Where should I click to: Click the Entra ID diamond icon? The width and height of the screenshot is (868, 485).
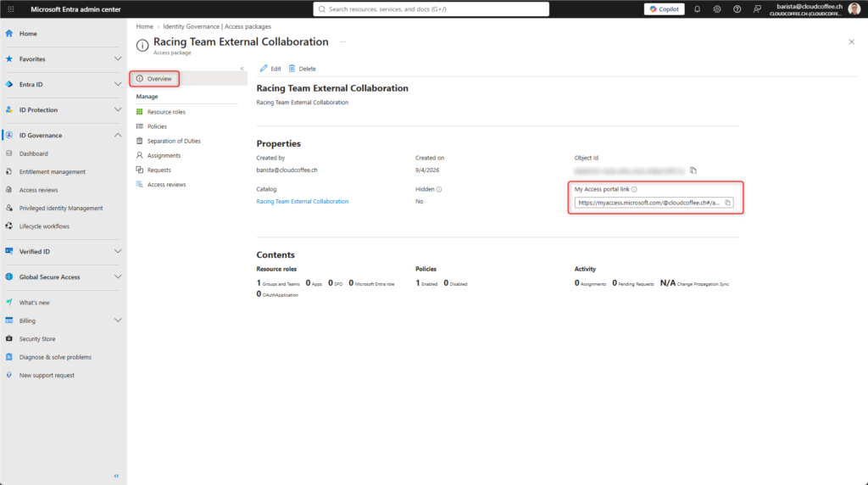tap(8, 84)
